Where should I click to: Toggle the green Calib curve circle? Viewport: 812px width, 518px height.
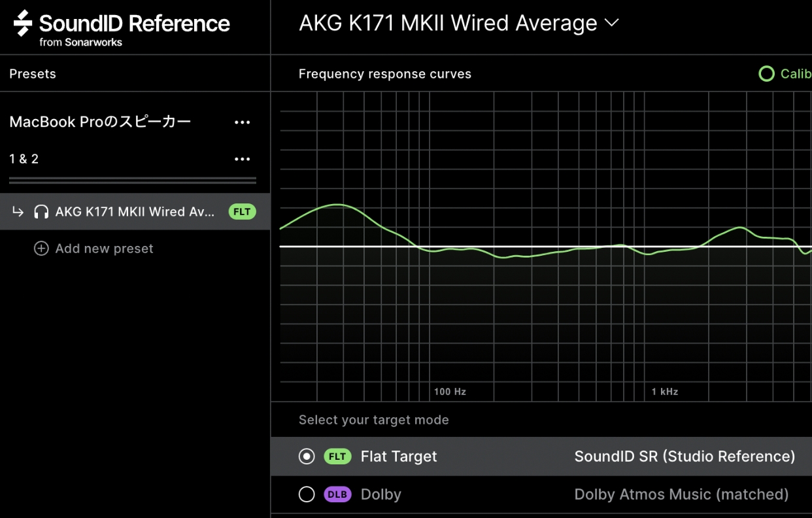point(766,74)
